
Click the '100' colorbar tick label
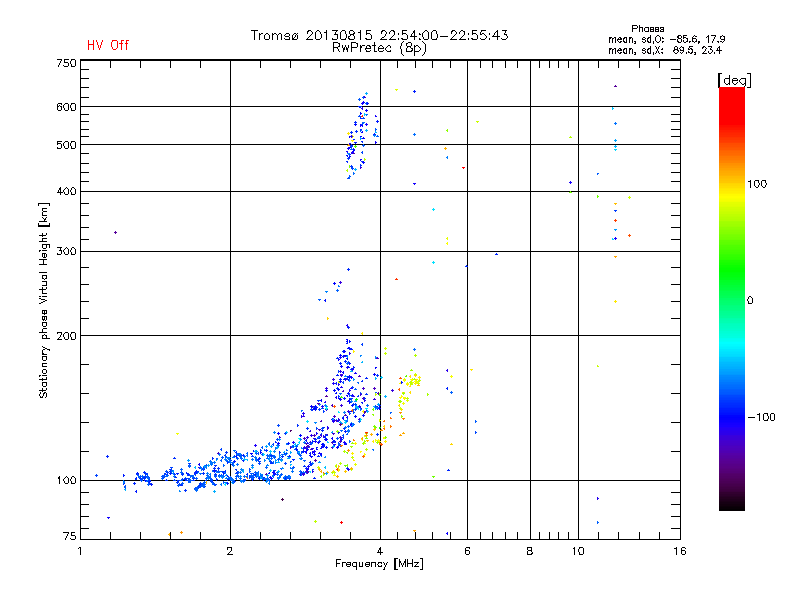coord(757,184)
